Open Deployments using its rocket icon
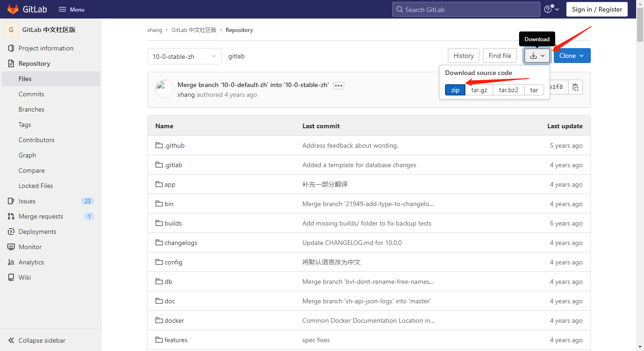The width and height of the screenshot is (644, 351). click(x=11, y=231)
